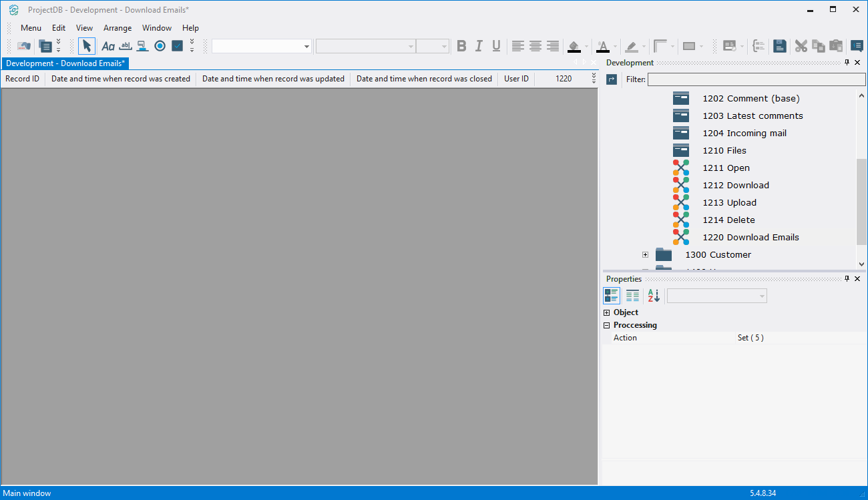Screen dimensions: 868x500
Task: Open the Arrange menu
Action: click(118, 28)
